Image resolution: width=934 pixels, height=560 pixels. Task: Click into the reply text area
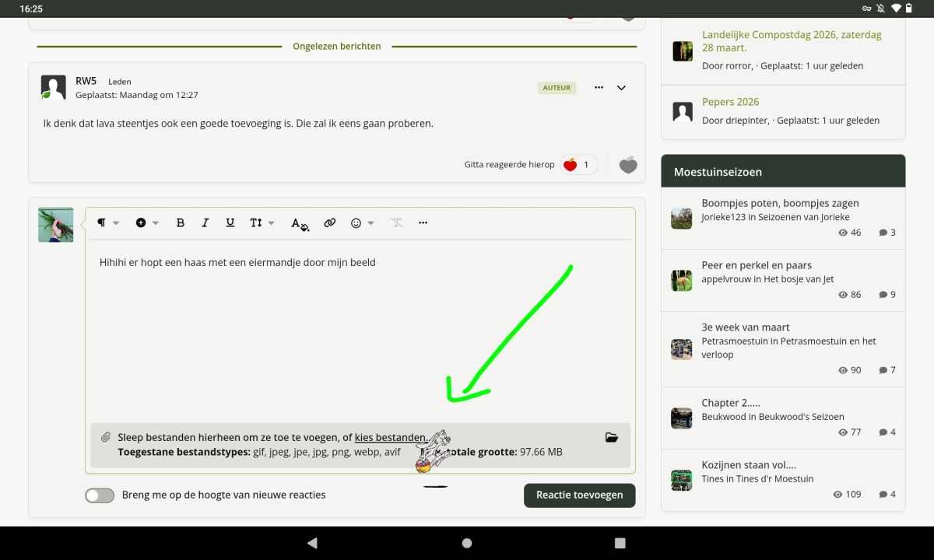(x=358, y=327)
